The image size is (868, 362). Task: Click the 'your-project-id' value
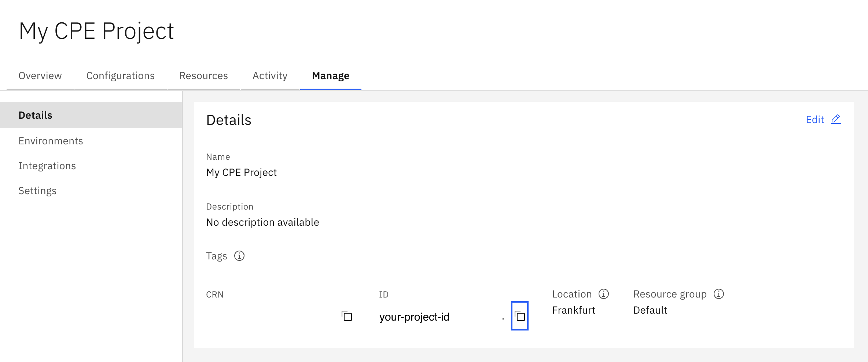[x=414, y=317]
